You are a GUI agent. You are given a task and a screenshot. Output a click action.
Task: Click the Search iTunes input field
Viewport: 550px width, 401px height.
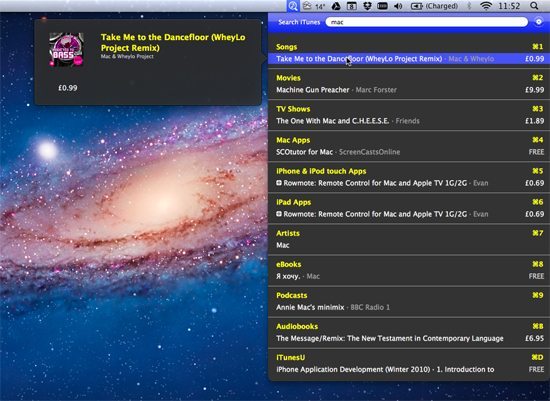pyautogui.click(x=427, y=22)
